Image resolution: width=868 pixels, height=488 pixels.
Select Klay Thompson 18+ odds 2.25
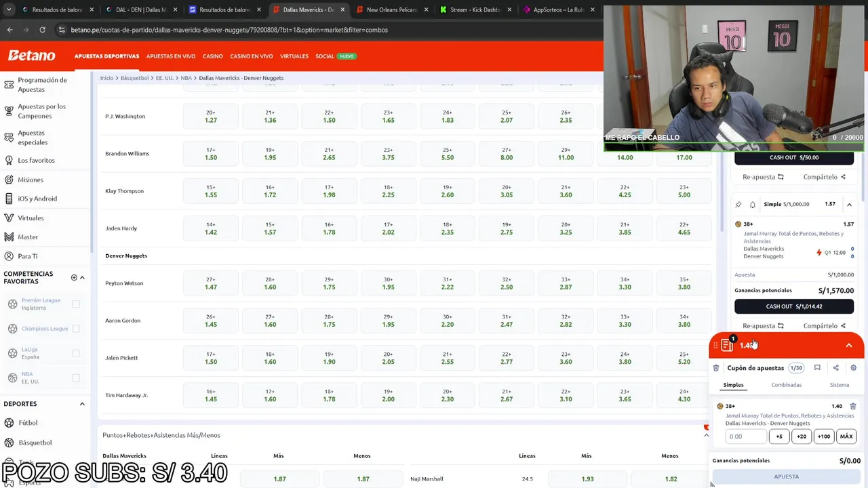pos(388,191)
